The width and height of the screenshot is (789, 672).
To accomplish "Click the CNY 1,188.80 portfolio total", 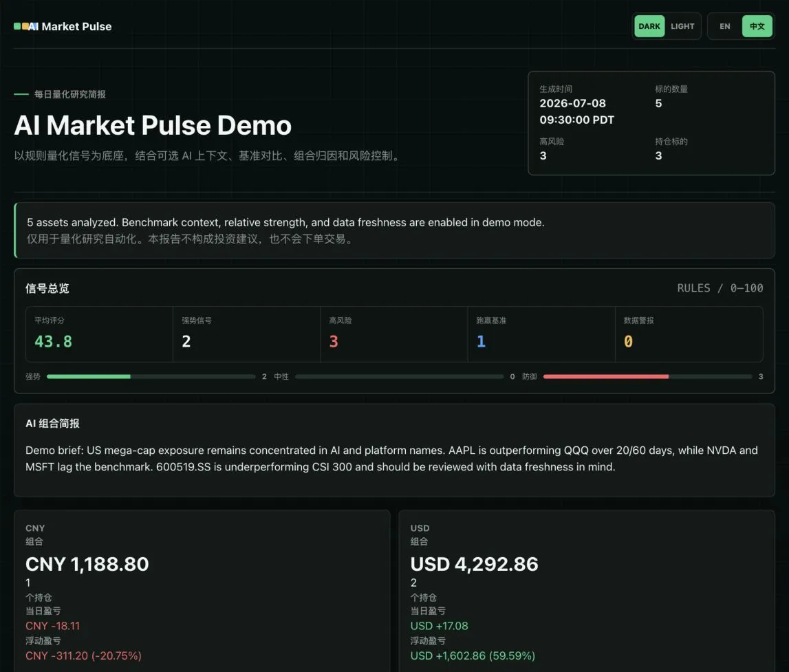I will click(x=87, y=564).
